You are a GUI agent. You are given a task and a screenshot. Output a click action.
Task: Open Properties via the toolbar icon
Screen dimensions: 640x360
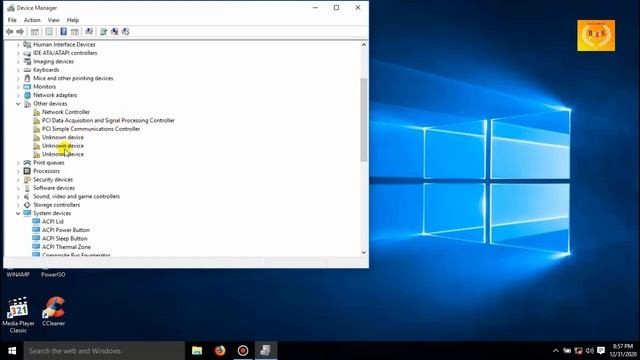[x=49, y=32]
